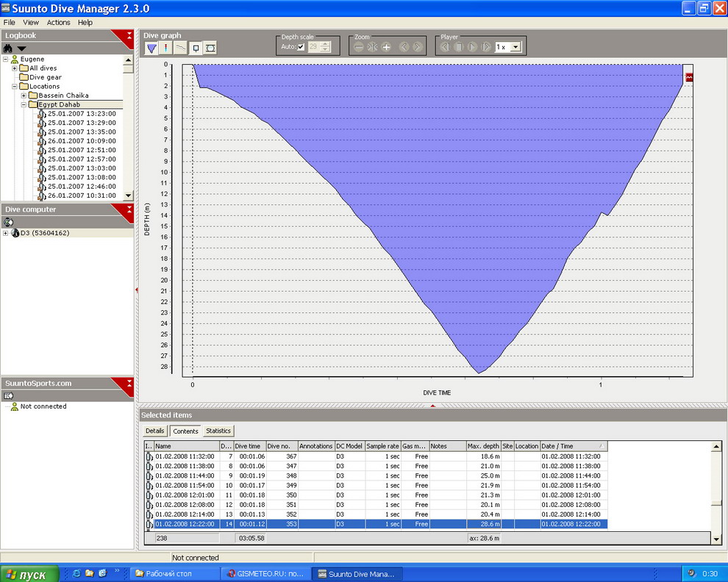Image resolution: width=728 pixels, height=582 pixels.
Task: Click the SuuntoSports.com connect icon
Action: point(8,396)
